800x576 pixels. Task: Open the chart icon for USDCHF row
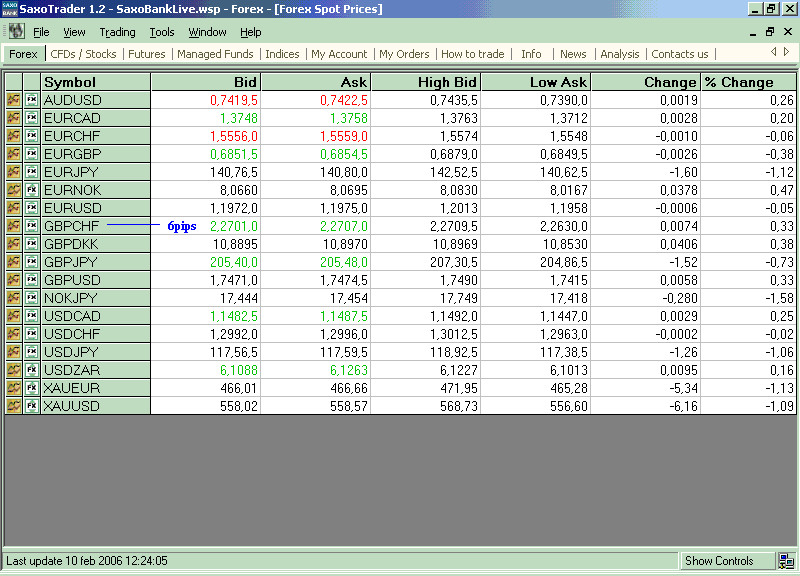[x=14, y=334]
